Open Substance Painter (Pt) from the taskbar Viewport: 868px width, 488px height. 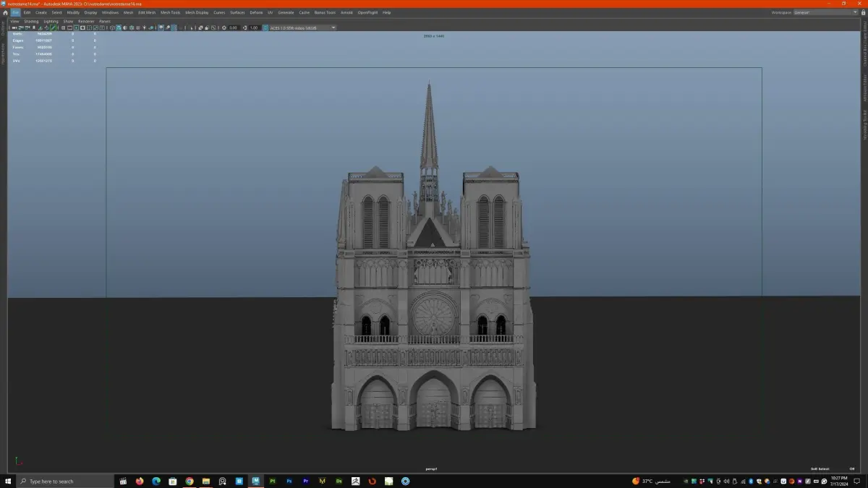tap(273, 481)
